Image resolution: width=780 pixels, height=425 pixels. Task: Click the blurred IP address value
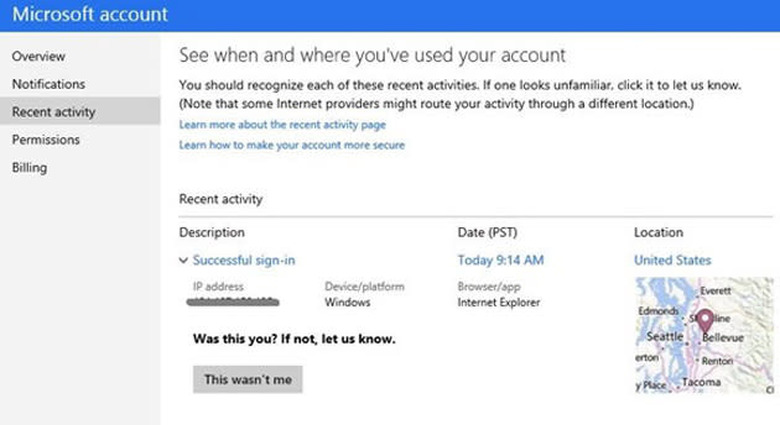[235, 301]
